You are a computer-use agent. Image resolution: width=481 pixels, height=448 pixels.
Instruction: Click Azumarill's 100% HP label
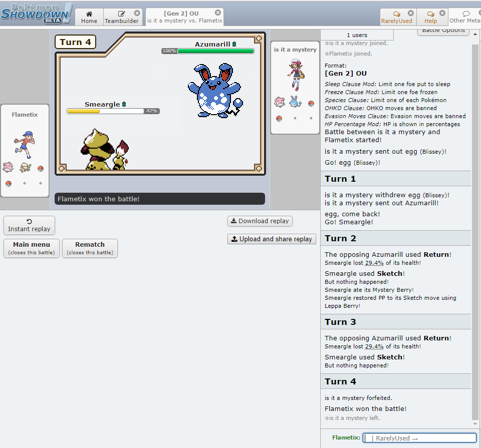[169, 51]
